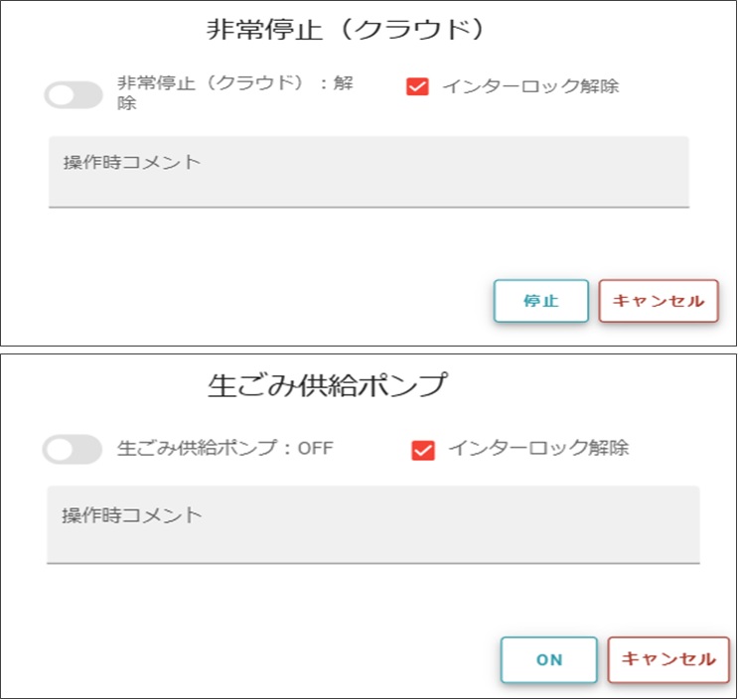The image size is (738, 700).
Task: Uncheck インターロック解除 in the 生ごみ供給ポンプ dialog
Action: pos(423,450)
